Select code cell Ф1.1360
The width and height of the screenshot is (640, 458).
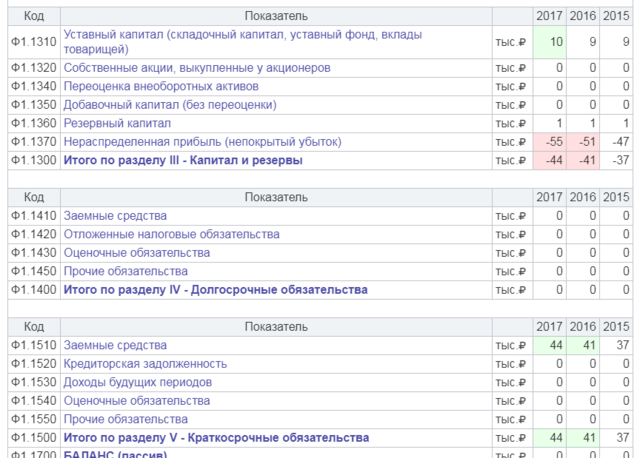click(x=34, y=123)
